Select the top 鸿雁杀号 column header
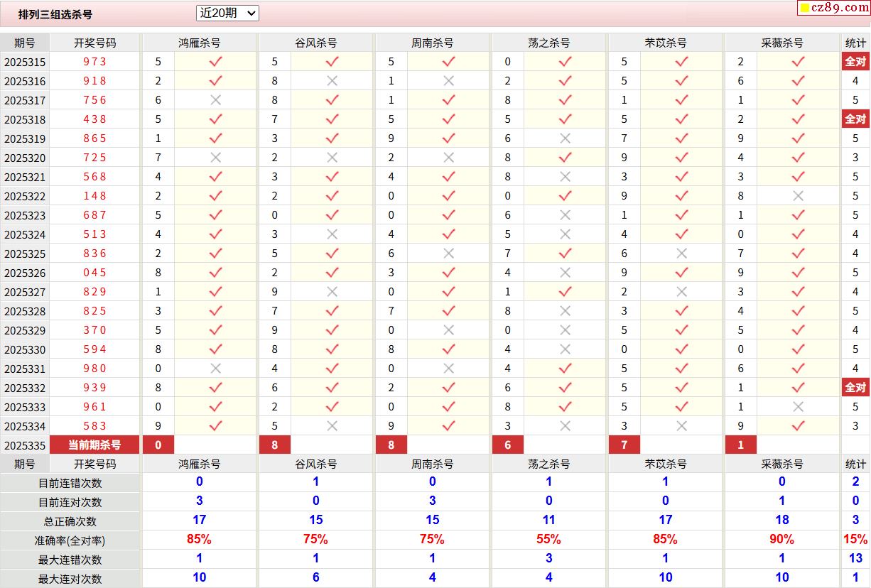The image size is (871, 588). (199, 43)
